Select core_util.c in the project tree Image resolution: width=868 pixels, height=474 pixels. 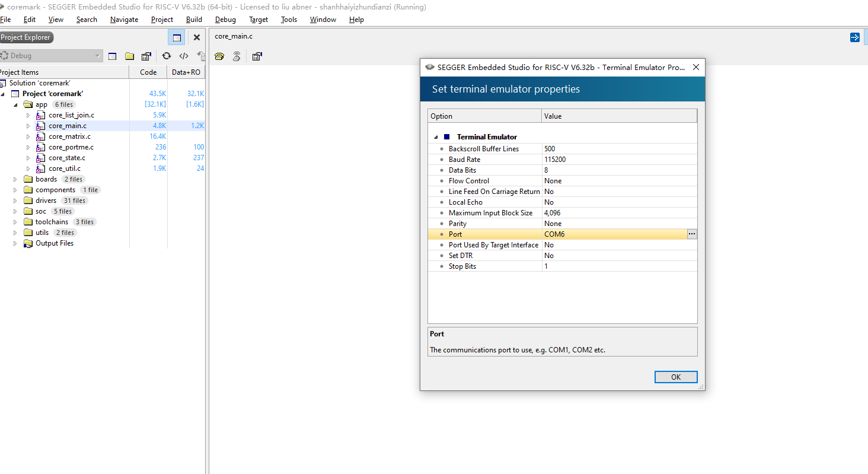click(65, 168)
